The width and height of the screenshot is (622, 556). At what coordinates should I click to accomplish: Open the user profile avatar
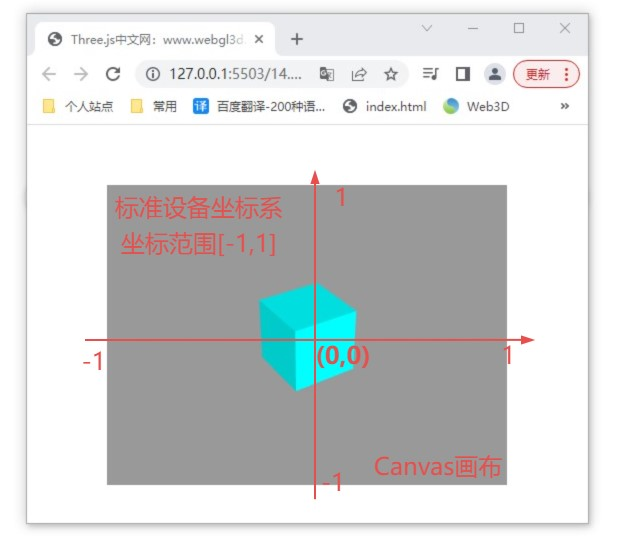pos(495,74)
